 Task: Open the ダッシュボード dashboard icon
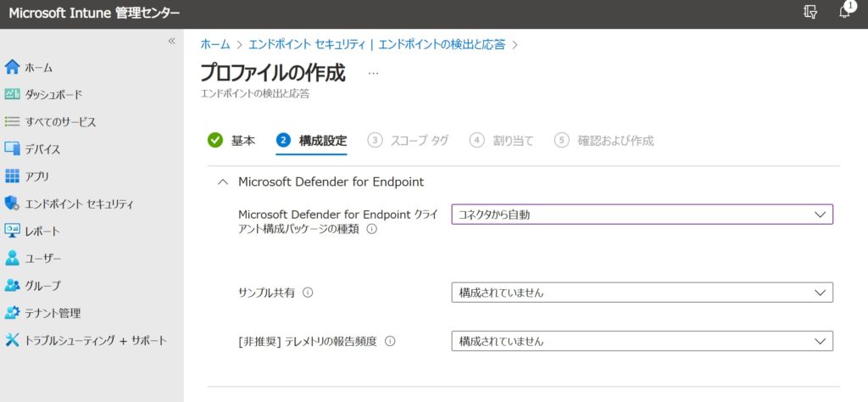(x=12, y=94)
